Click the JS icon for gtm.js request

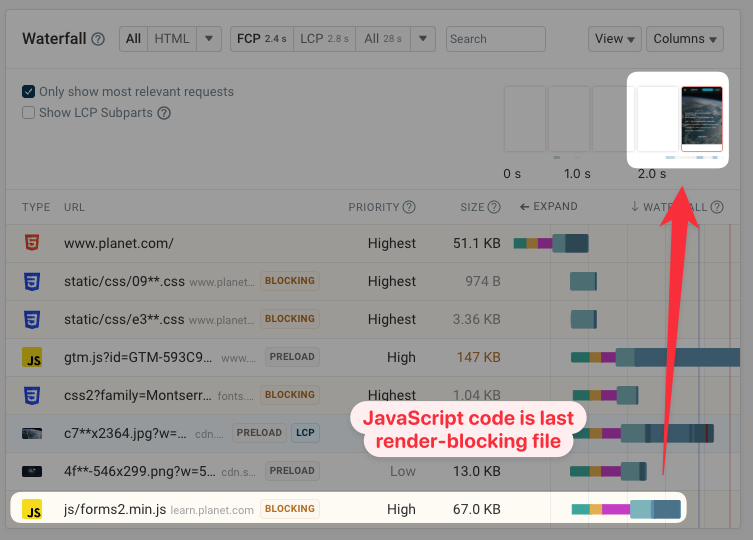coord(33,357)
